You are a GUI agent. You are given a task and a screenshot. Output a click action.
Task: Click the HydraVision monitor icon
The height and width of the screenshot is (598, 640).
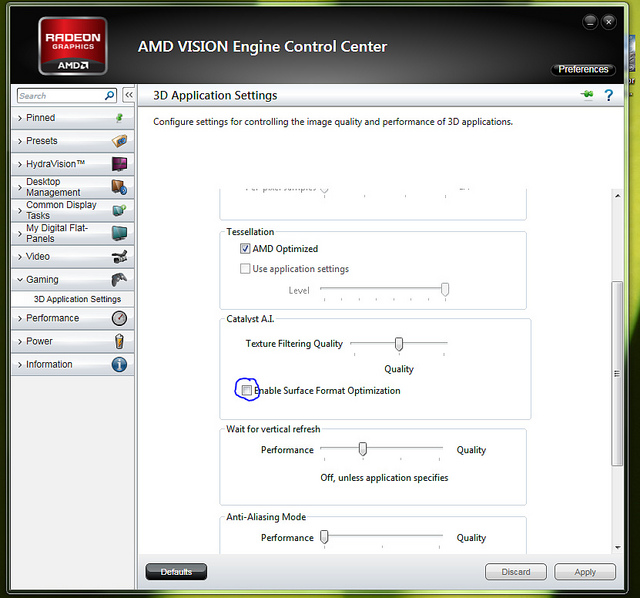pyautogui.click(x=120, y=164)
